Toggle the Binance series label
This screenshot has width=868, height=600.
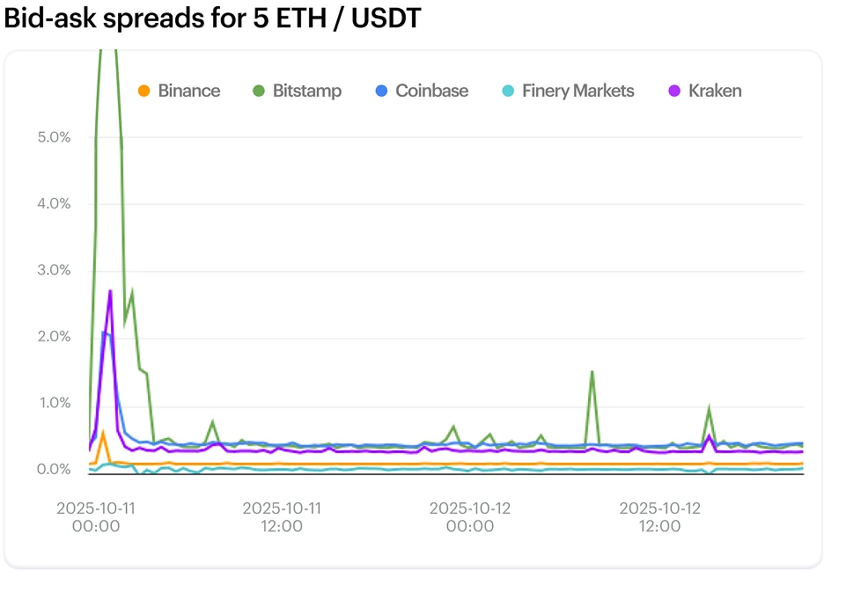coord(188,91)
